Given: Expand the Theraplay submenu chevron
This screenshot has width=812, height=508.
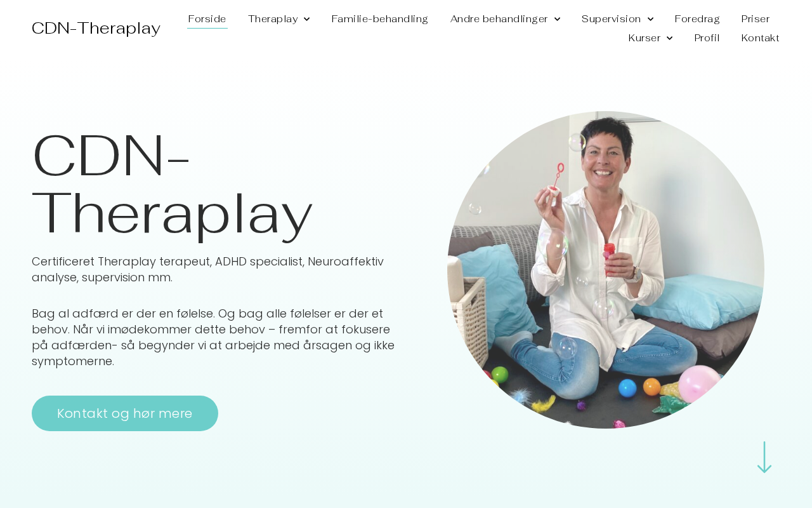Looking at the screenshot, I should [x=307, y=19].
